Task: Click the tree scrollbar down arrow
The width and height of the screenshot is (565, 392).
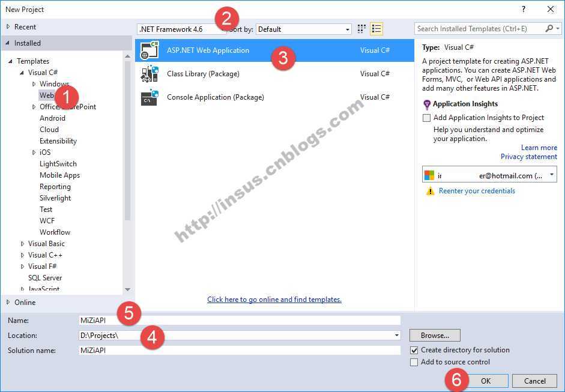Action: point(127,289)
